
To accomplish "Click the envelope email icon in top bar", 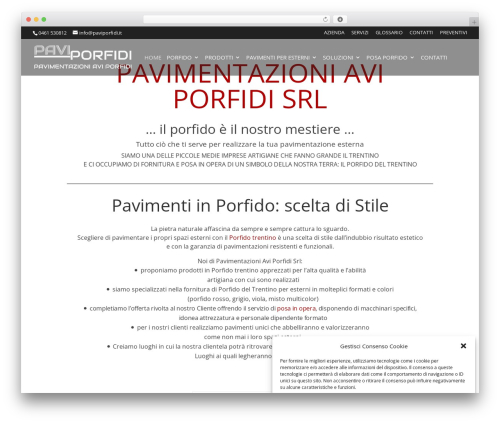I will pos(75,33).
